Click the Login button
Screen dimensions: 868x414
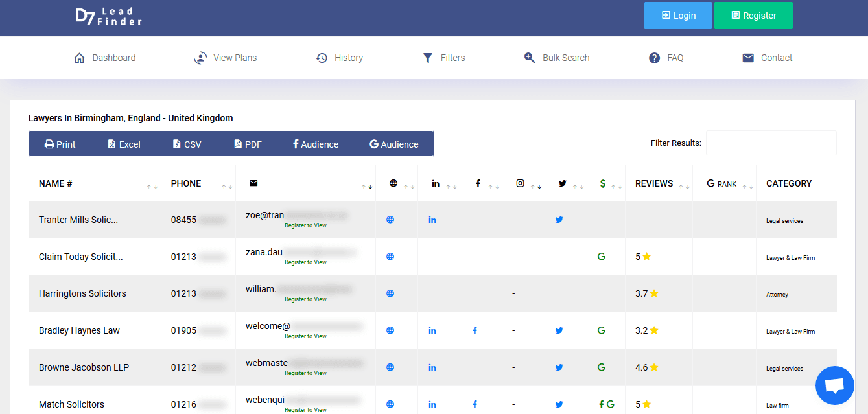pyautogui.click(x=677, y=16)
